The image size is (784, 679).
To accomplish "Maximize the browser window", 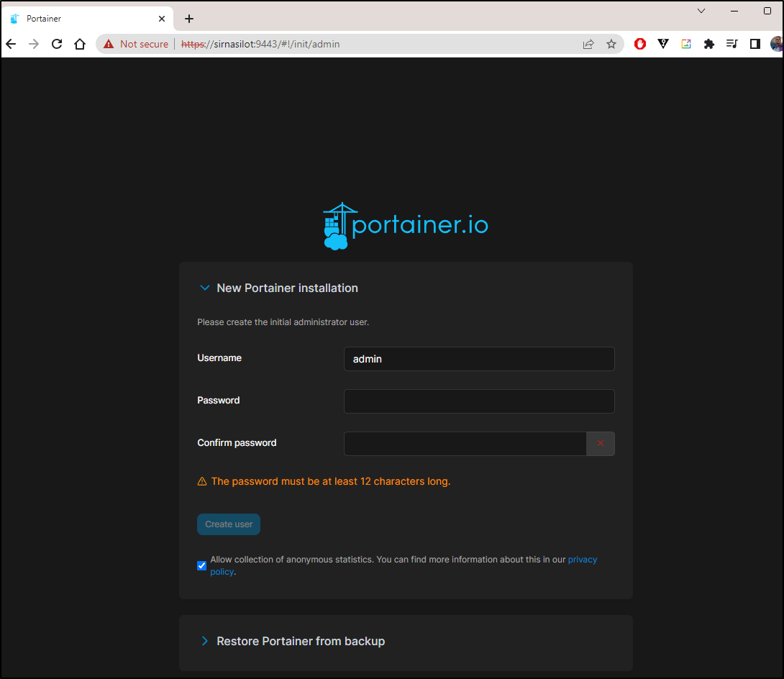I will (x=767, y=11).
